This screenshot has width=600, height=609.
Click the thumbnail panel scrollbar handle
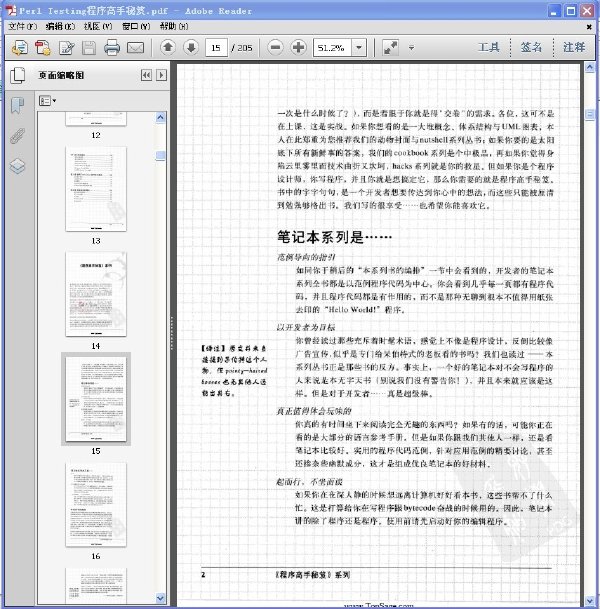(x=160, y=156)
